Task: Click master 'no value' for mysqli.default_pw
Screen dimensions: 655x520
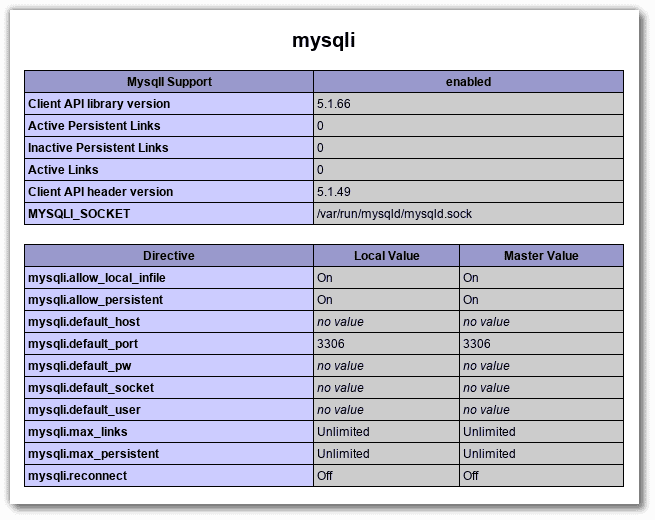Action: [x=486, y=366]
